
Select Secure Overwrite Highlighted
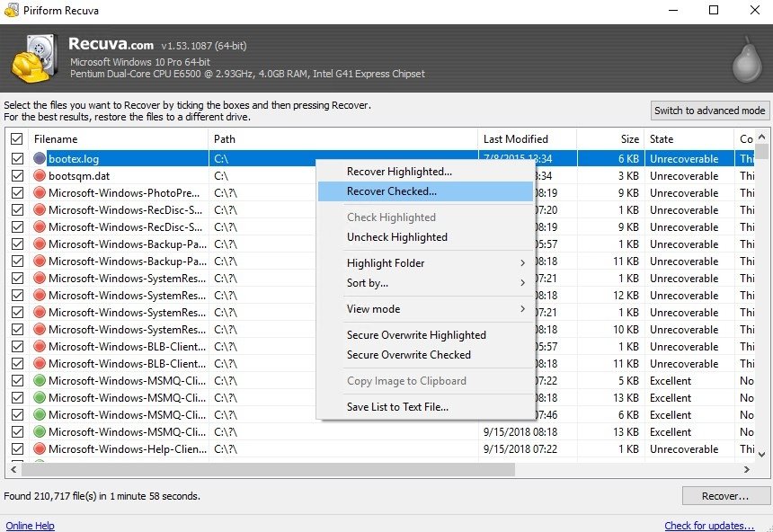(x=425, y=335)
